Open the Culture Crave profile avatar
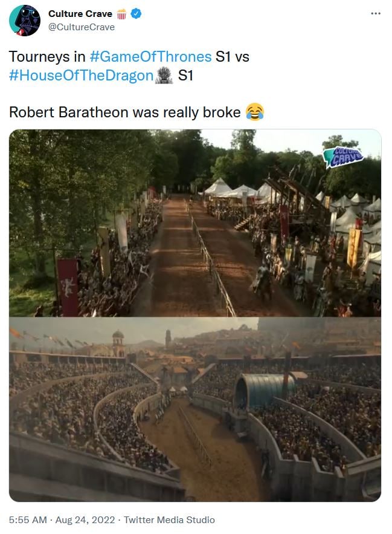Viewport: 392px width, 534px height. pos(25,21)
